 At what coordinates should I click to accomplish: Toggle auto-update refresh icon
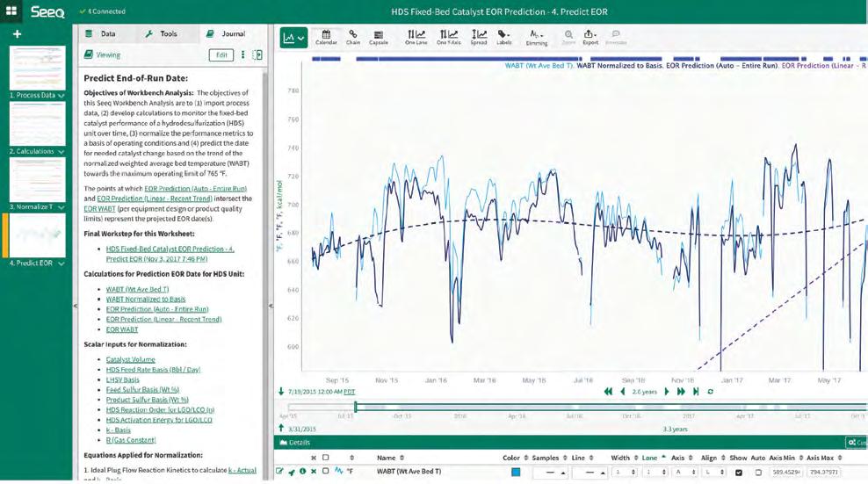[x=710, y=392]
